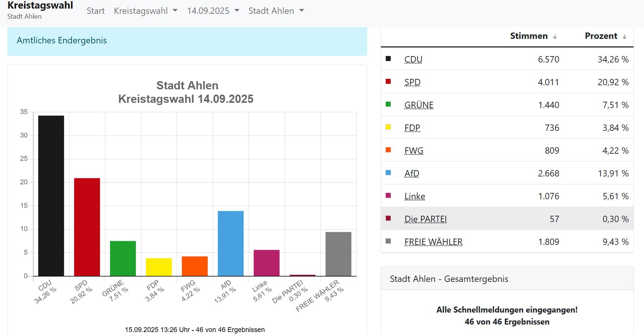Click the grey FREIE WÄHLER color square
The width and height of the screenshot is (644, 335).
tap(388, 241)
